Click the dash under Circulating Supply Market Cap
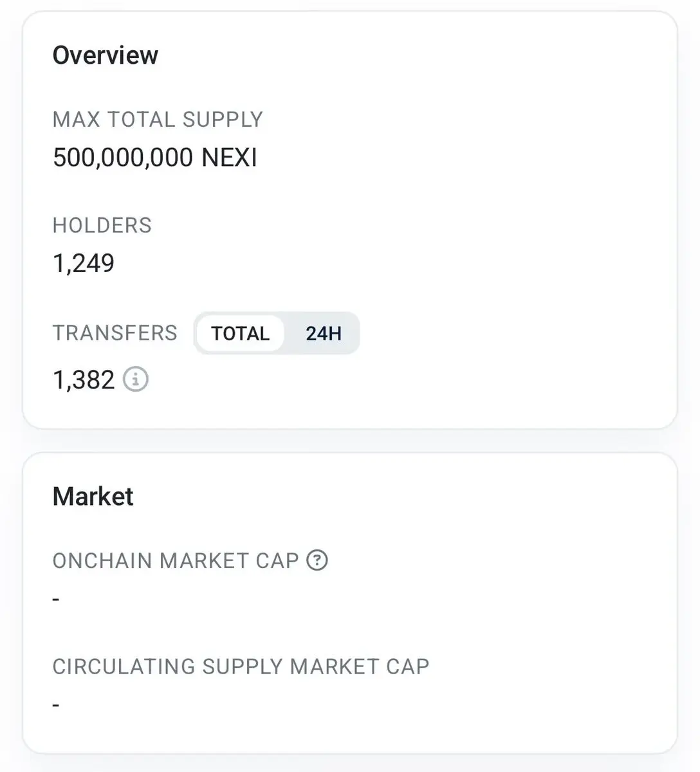Viewport: 700px width, 772px height. 57,705
